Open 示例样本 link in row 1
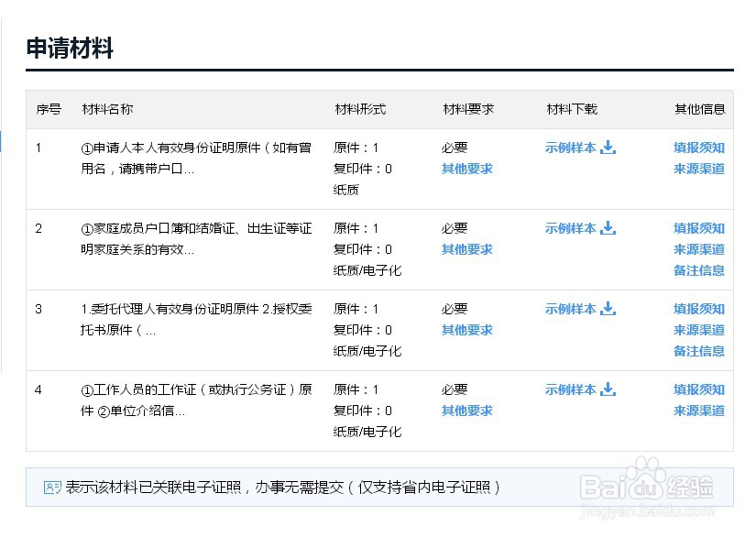Viewport: 756px width, 537px height. 571,148
